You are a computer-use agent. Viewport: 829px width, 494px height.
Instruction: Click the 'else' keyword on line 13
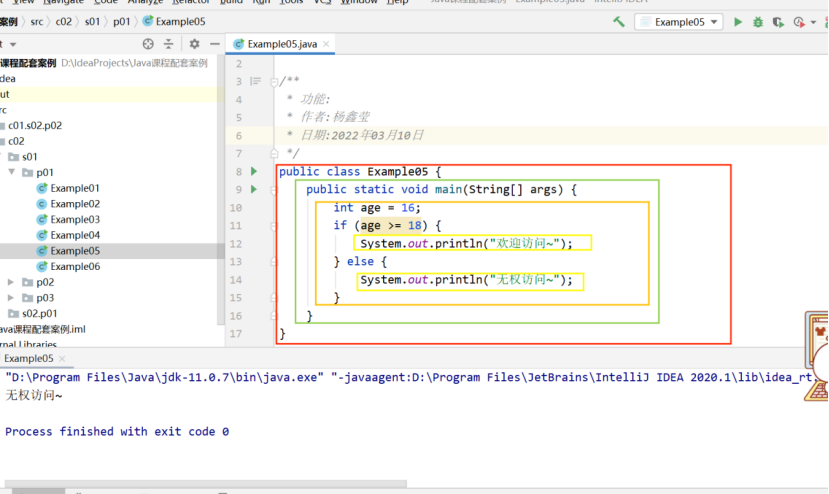click(x=360, y=261)
